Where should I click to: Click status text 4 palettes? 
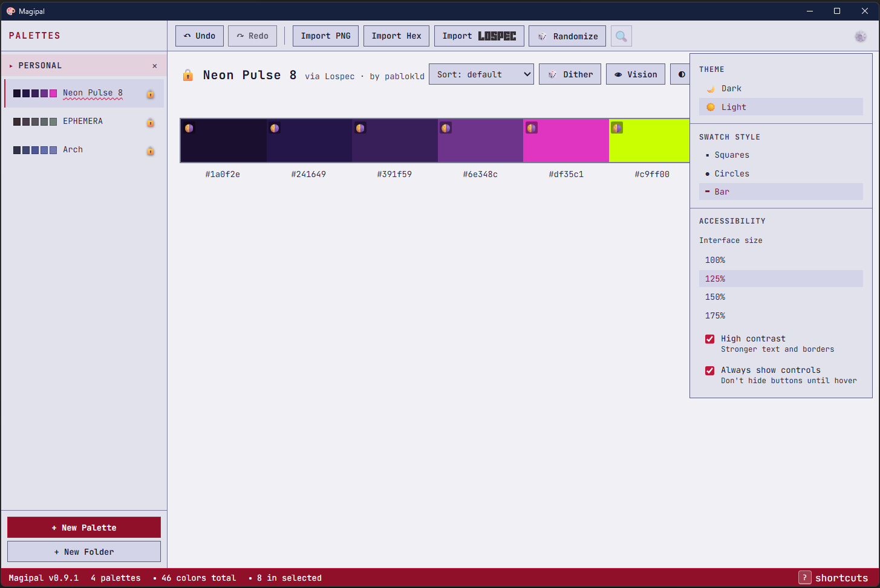[x=116, y=578]
